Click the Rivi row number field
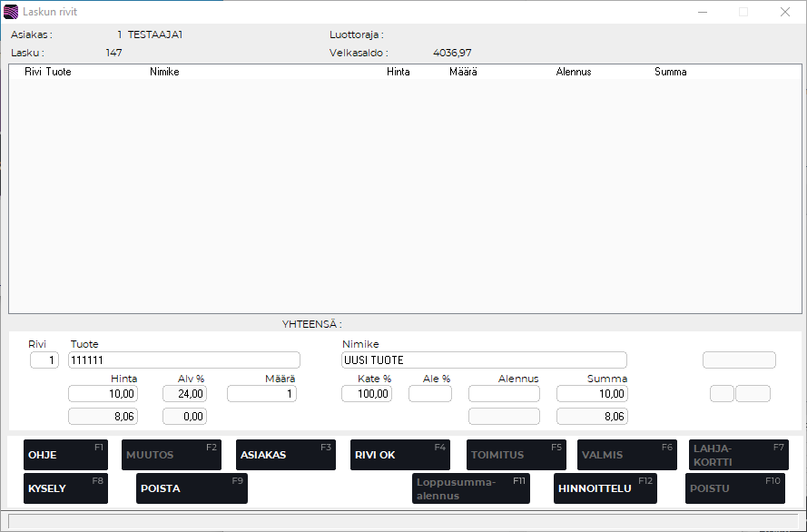This screenshot has width=807, height=532. point(44,360)
